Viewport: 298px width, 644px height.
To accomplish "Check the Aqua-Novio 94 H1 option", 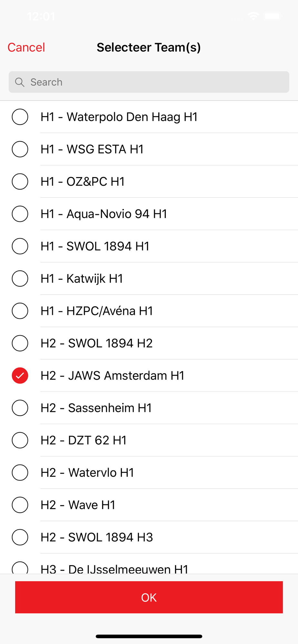I will [20, 214].
